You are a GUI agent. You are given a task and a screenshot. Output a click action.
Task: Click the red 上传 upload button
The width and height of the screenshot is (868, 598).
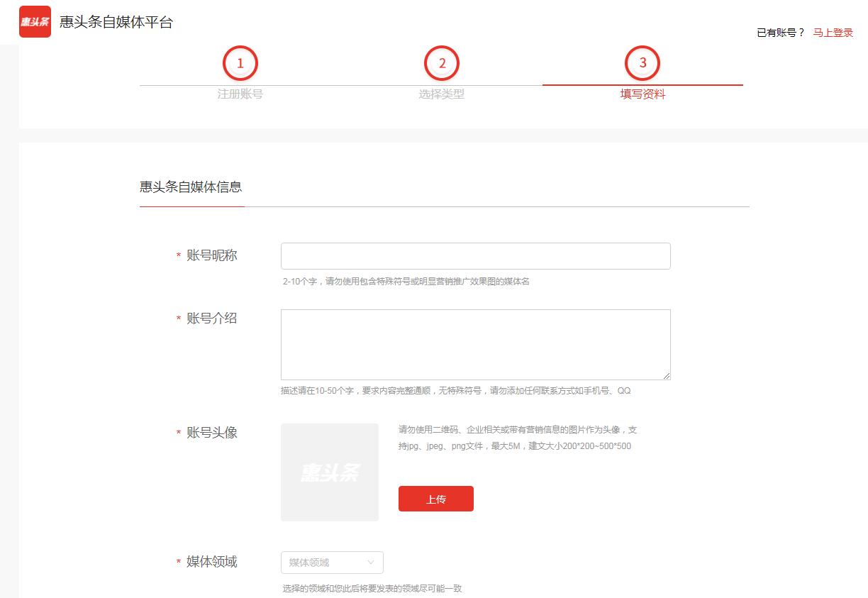coord(435,499)
